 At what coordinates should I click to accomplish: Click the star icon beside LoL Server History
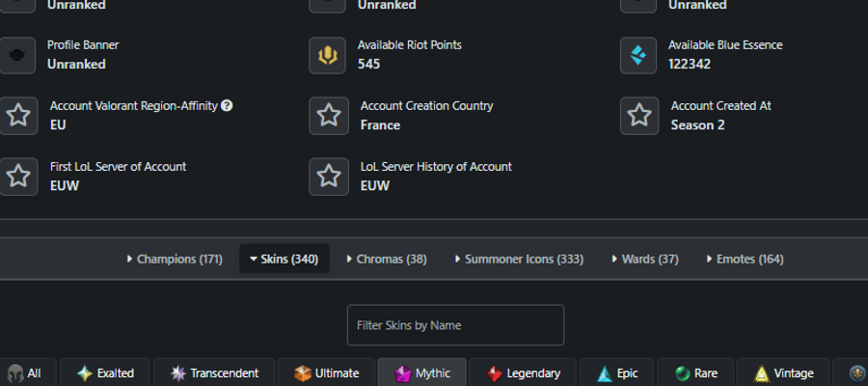(329, 177)
